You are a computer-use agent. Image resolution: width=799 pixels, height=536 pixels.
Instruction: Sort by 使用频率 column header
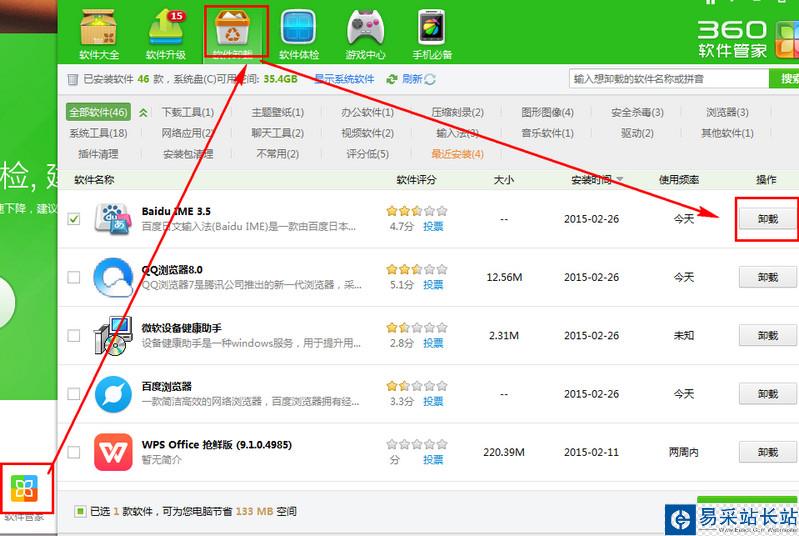click(679, 179)
